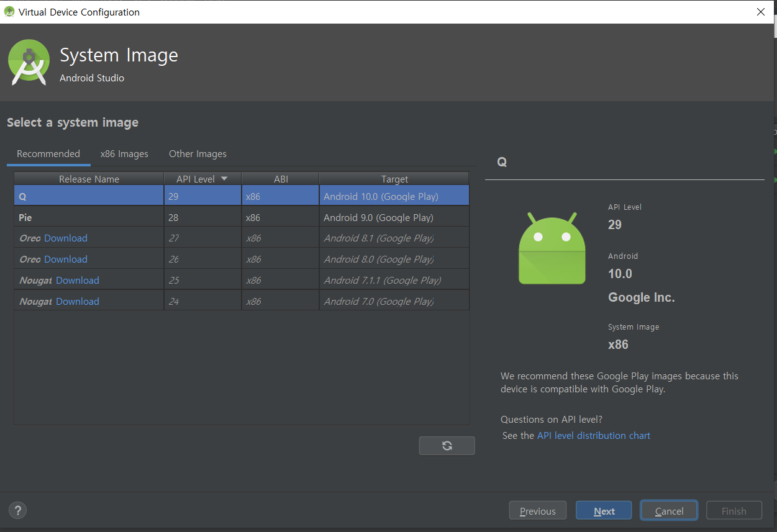Switch to the Other Images tab
Image resolution: width=777 pixels, height=532 pixels.
point(198,154)
